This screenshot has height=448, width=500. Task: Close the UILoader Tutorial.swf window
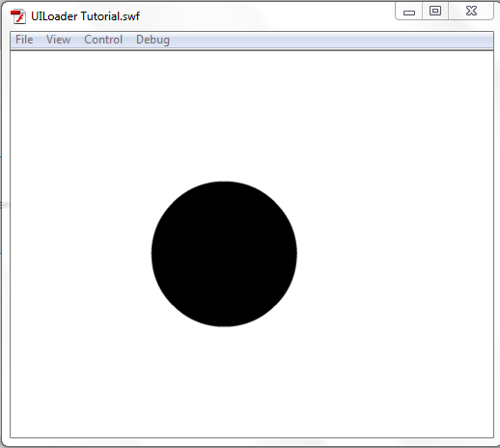click(471, 12)
